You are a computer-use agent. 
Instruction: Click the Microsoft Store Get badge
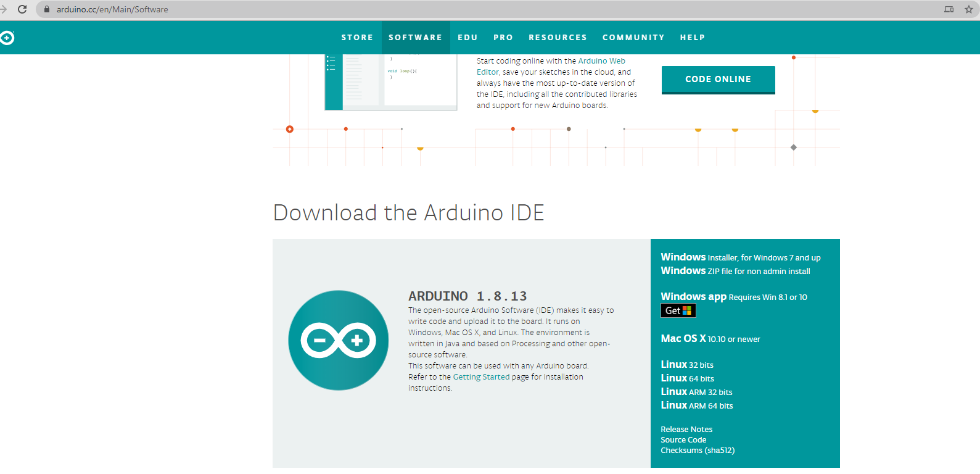click(x=678, y=310)
